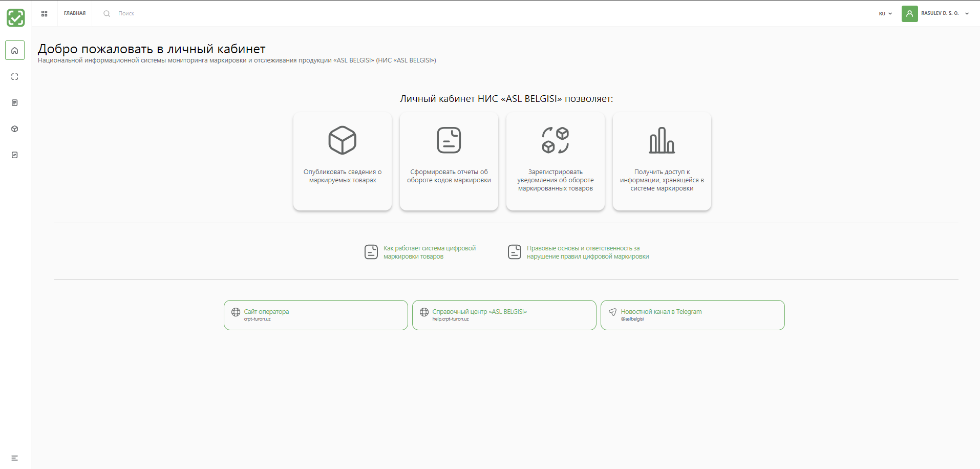The width and height of the screenshot is (980, 469).
Task: Click Добро пожаловать в личный кабинет heading
Action: click(152, 49)
